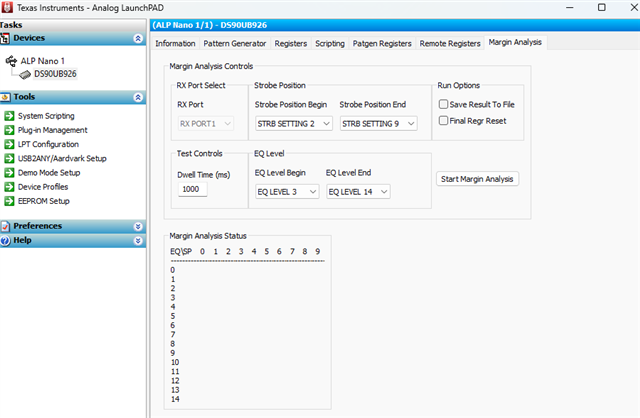Image resolution: width=640 pixels, height=418 pixels.
Task: Select DS90UB926 in device tree
Action: pyautogui.click(x=55, y=74)
